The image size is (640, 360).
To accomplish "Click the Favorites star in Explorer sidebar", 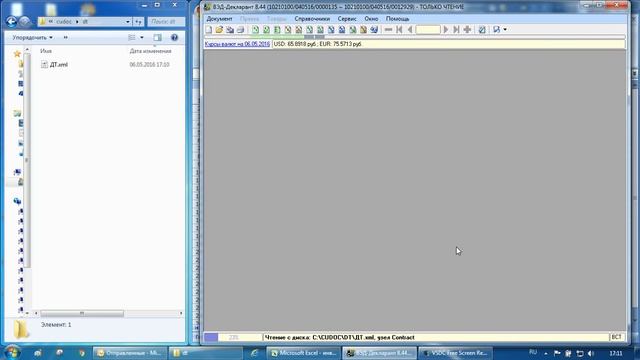I will pyautogui.click(x=17, y=54).
